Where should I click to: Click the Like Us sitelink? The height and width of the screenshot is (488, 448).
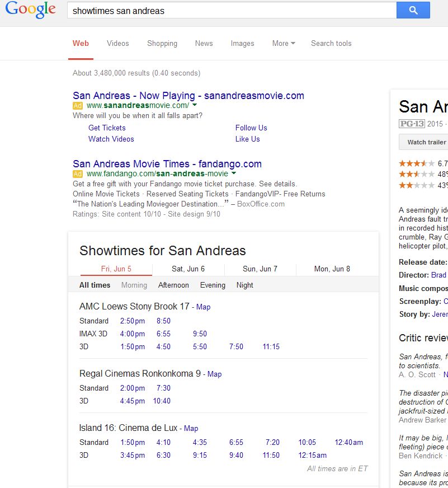click(x=247, y=139)
